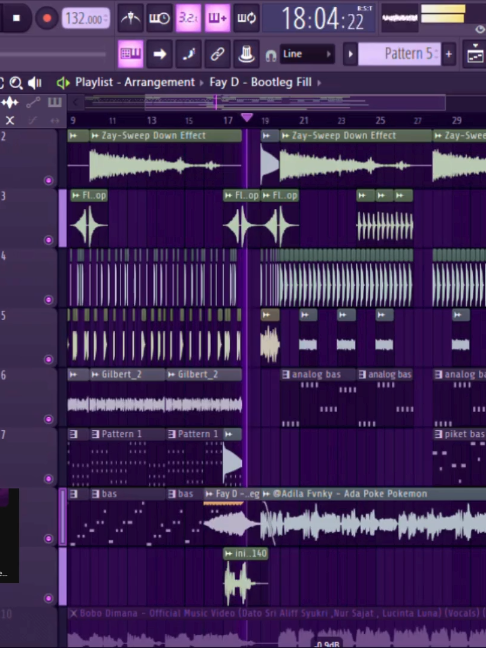Open menu icon of second Pattern 1 clip
The height and width of the screenshot is (648, 486).
click(x=172, y=434)
